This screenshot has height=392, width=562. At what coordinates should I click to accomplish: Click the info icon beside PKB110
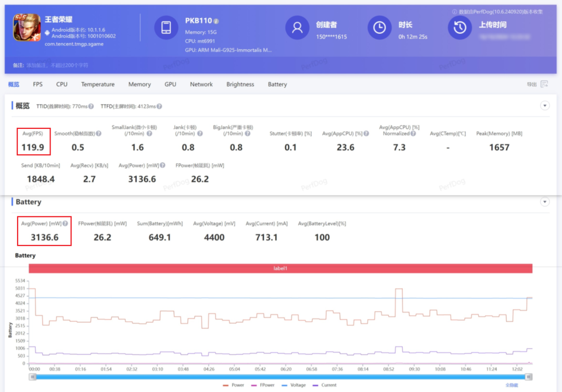coord(216,21)
